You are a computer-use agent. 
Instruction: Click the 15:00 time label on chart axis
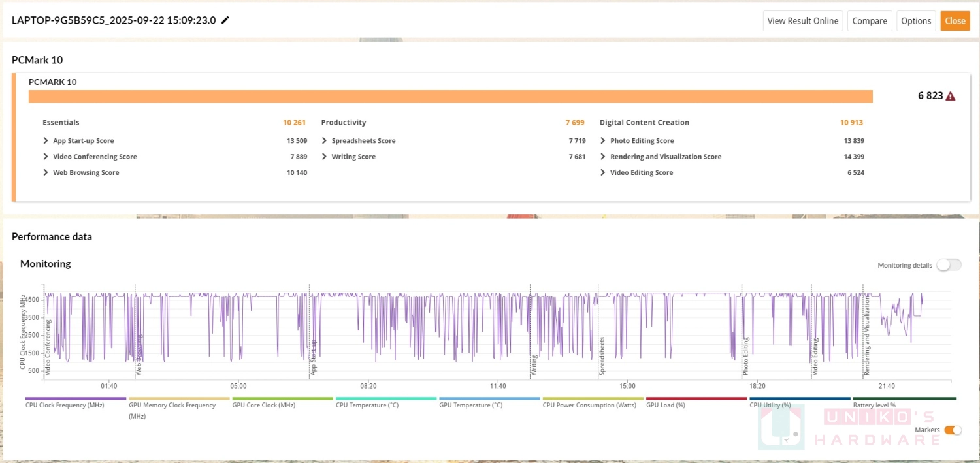coord(627,386)
